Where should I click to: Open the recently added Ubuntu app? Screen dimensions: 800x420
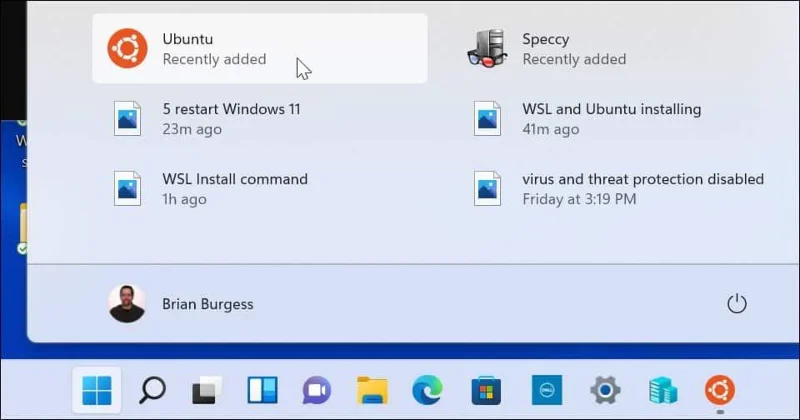tap(260, 48)
